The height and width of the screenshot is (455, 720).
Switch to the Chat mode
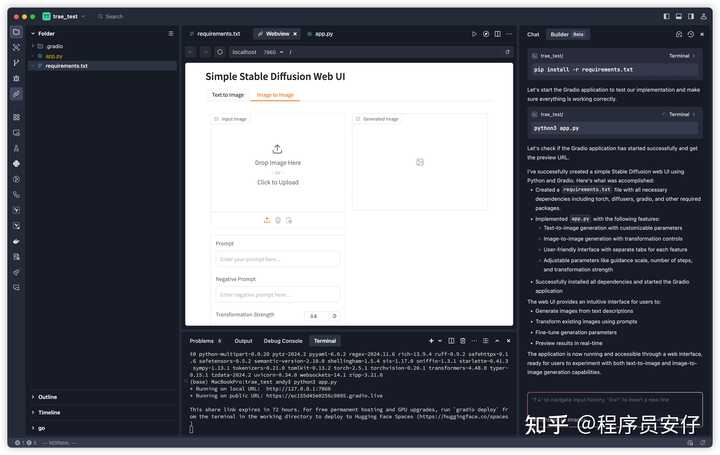pyautogui.click(x=533, y=34)
